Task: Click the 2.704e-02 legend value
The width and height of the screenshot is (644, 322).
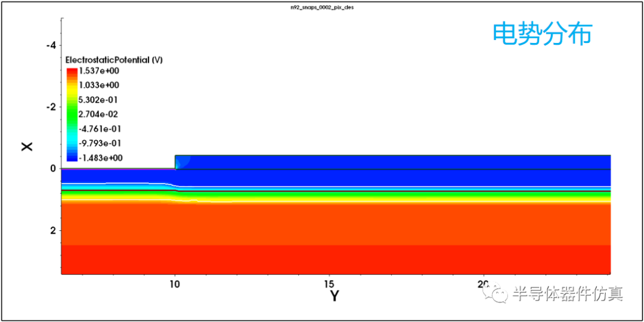Action: [98, 114]
